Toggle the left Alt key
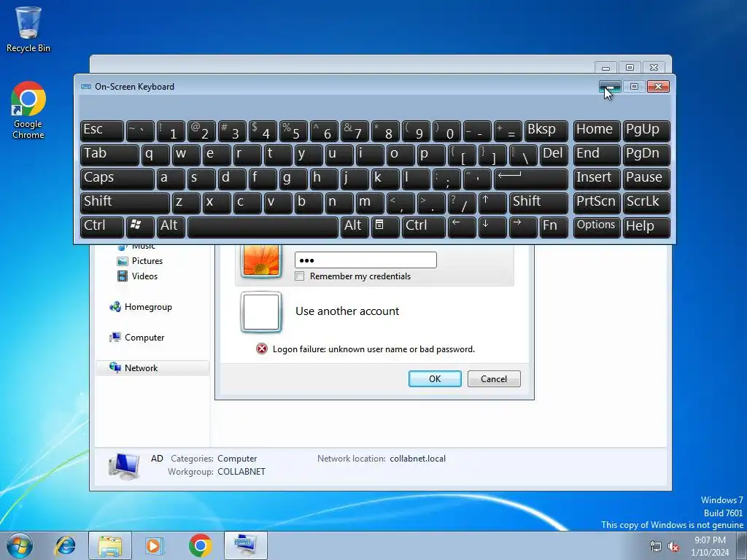Screen dimensions: 747x560 [x=171, y=227]
